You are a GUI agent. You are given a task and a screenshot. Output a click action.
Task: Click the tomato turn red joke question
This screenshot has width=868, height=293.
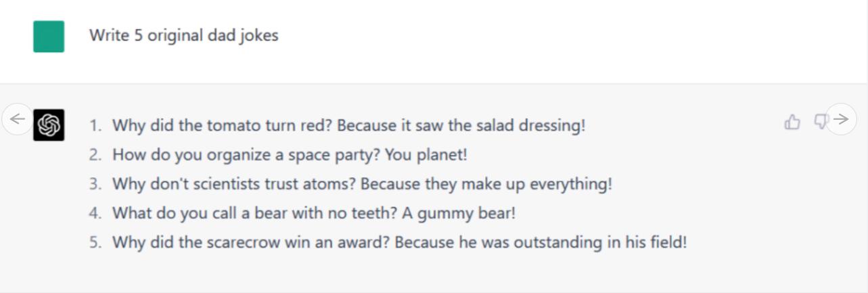coord(222,125)
